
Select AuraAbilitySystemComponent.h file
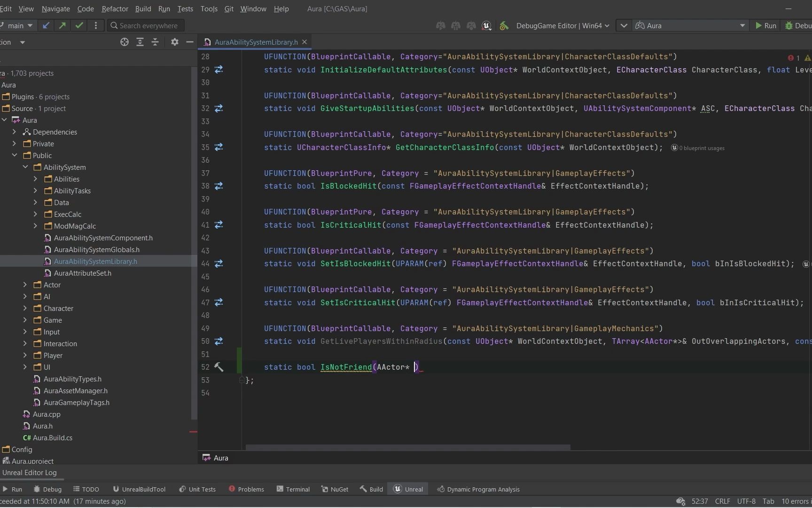(103, 238)
